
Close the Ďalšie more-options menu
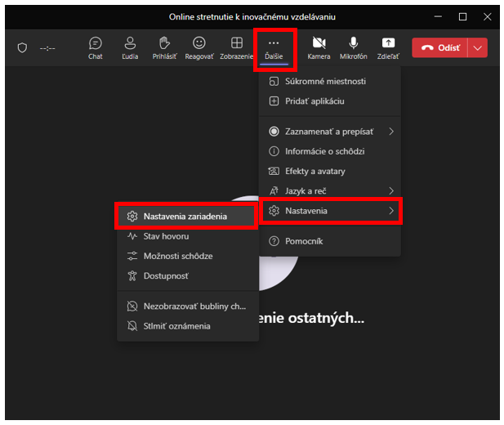(274, 49)
